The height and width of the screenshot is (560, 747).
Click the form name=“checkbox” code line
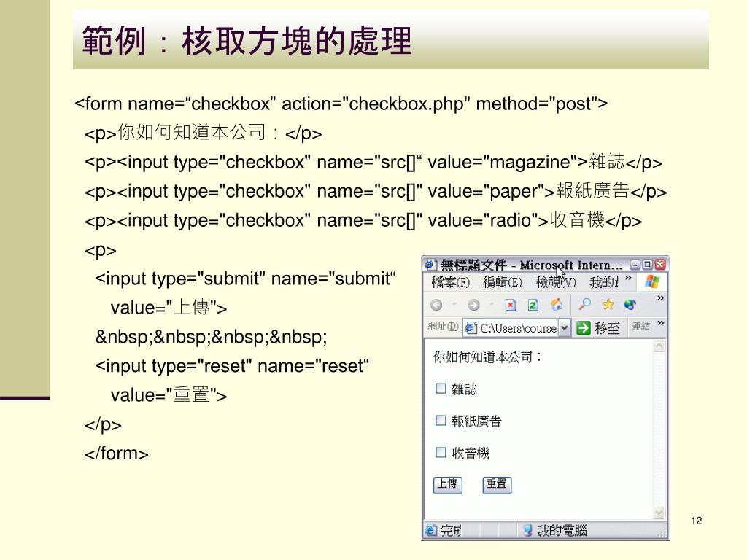[x=341, y=104]
